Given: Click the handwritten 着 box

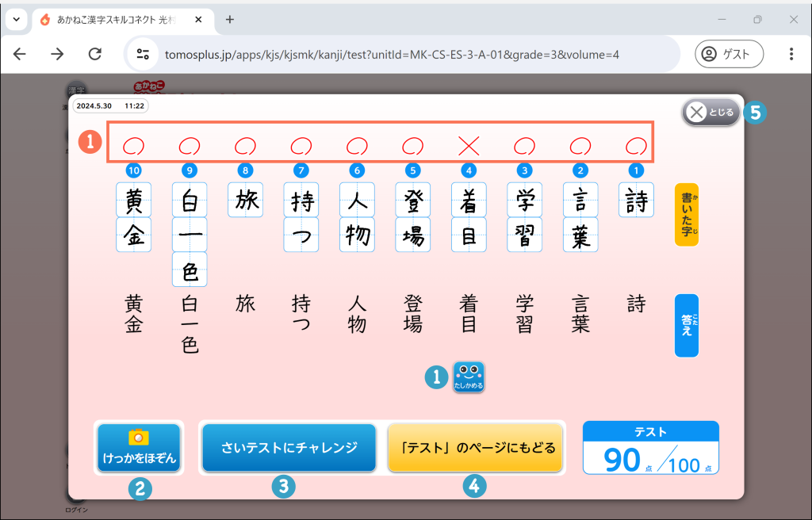Looking at the screenshot, I should point(469,200).
